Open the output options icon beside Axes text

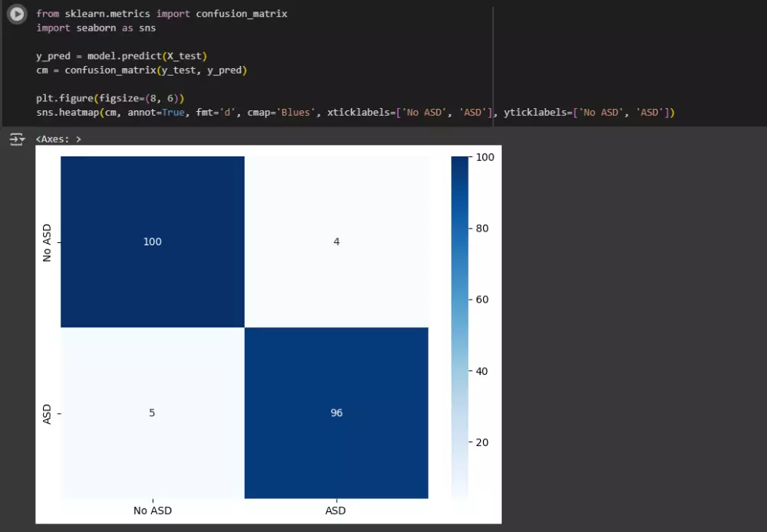coord(16,139)
